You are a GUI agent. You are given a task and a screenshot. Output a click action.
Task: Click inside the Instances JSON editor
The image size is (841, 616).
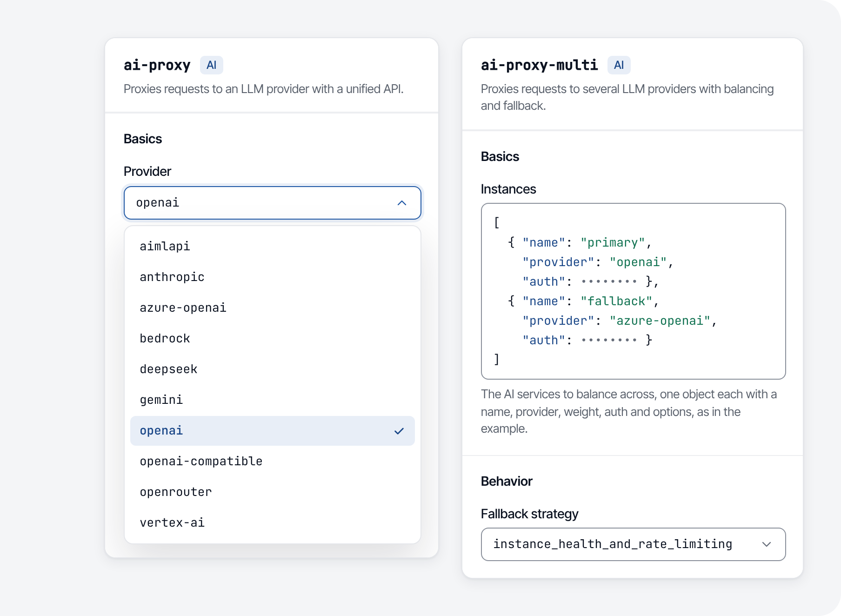coord(633,291)
